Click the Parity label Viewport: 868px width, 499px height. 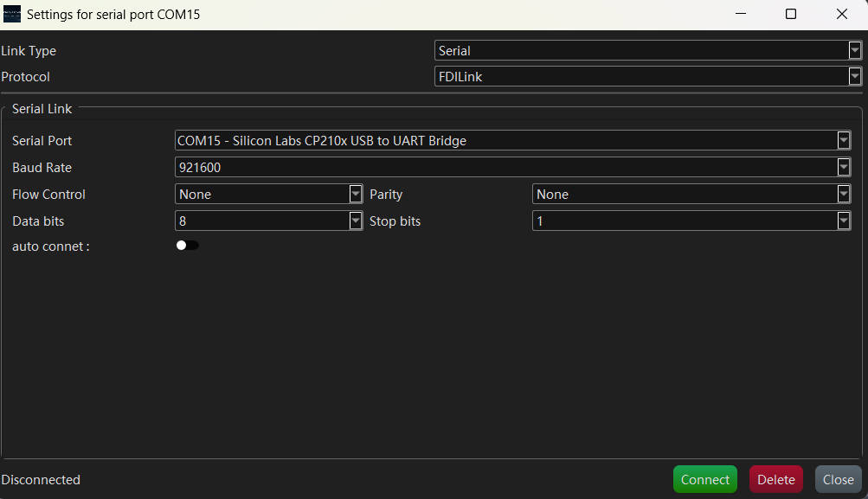pyautogui.click(x=386, y=195)
